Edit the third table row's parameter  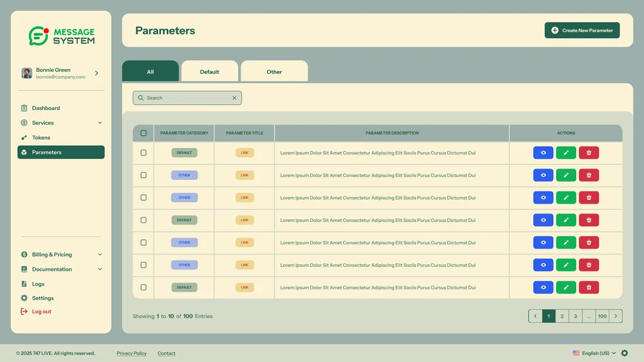[566, 198]
